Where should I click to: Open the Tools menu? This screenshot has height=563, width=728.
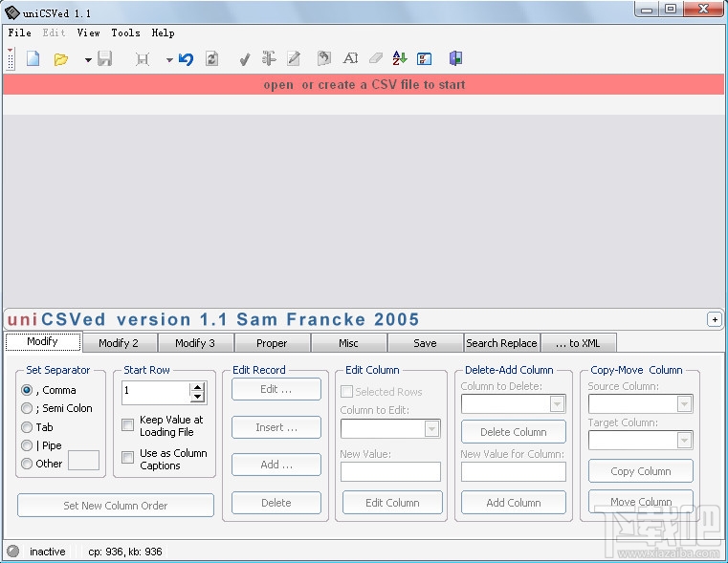tap(126, 32)
